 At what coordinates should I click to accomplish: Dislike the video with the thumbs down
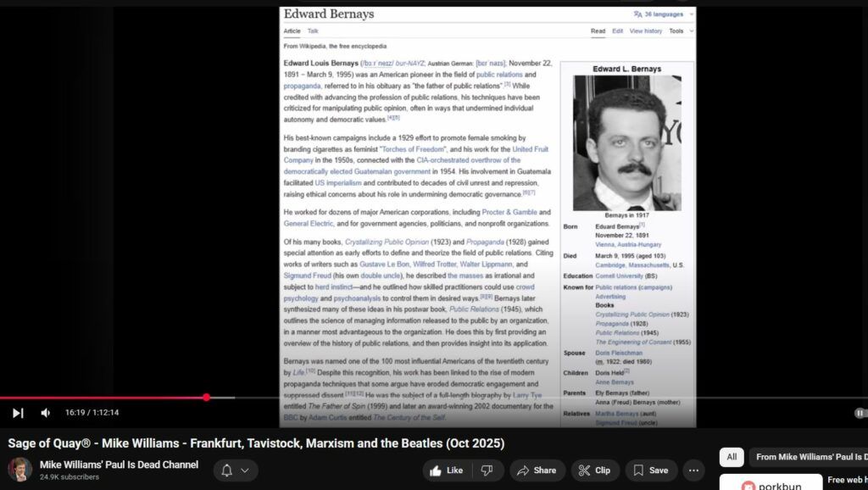coord(487,471)
